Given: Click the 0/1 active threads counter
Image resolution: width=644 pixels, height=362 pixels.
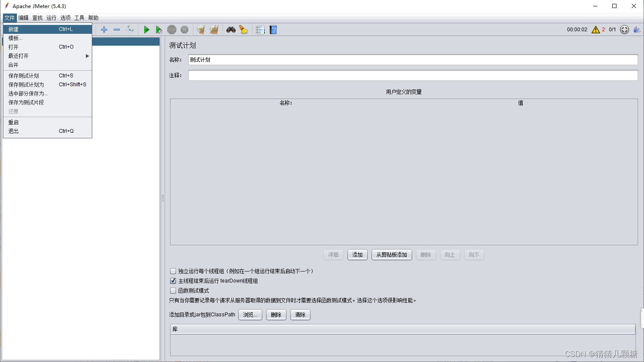Looking at the screenshot, I should pyautogui.click(x=612, y=30).
